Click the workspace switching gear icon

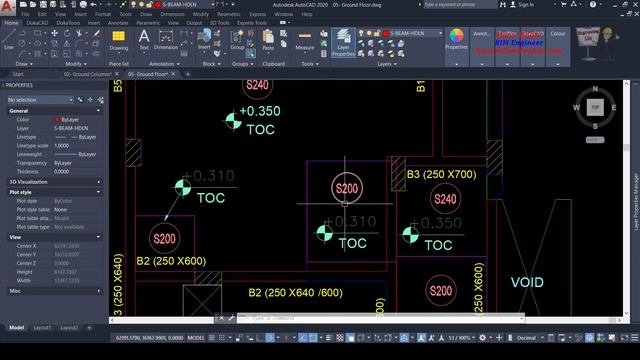tap(482, 338)
